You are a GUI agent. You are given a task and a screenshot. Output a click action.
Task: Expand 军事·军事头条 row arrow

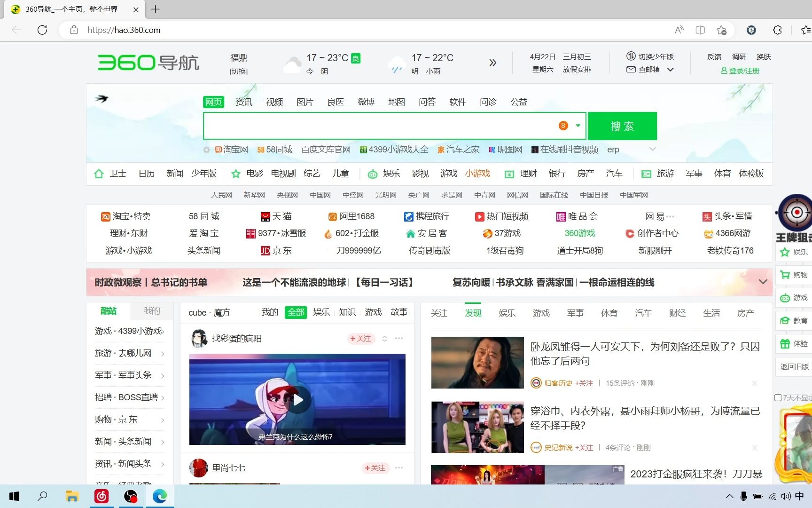click(163, 376)
